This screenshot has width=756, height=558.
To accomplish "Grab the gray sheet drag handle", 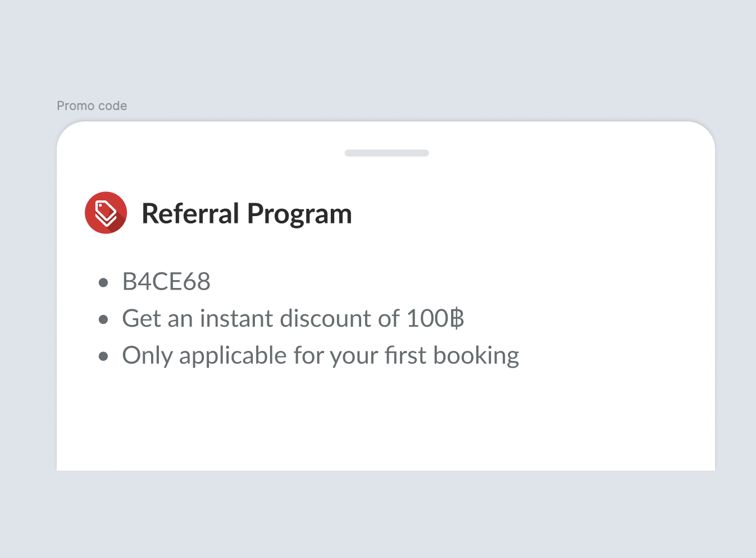I will (386, 153).
